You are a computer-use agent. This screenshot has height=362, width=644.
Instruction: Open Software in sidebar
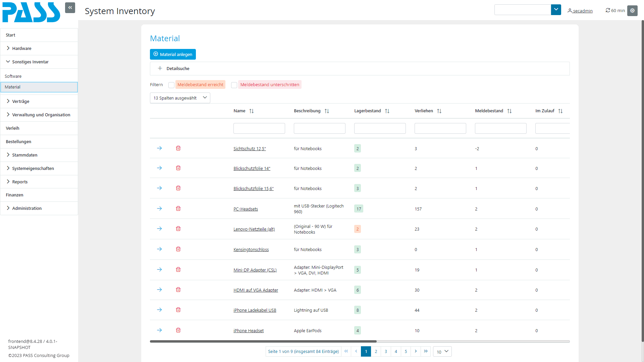tap(39, 76)
